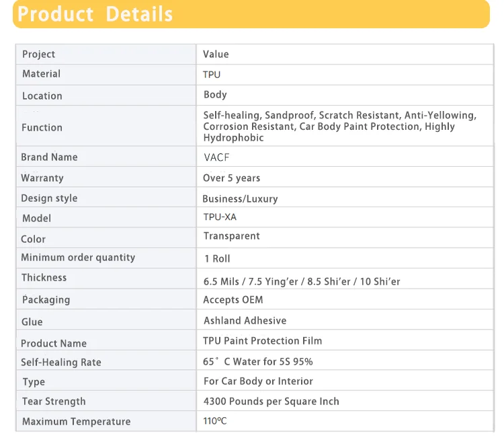Screen dimensions: 504x442
Task: Click the Function description text
Action: click(x=340, y=126)
